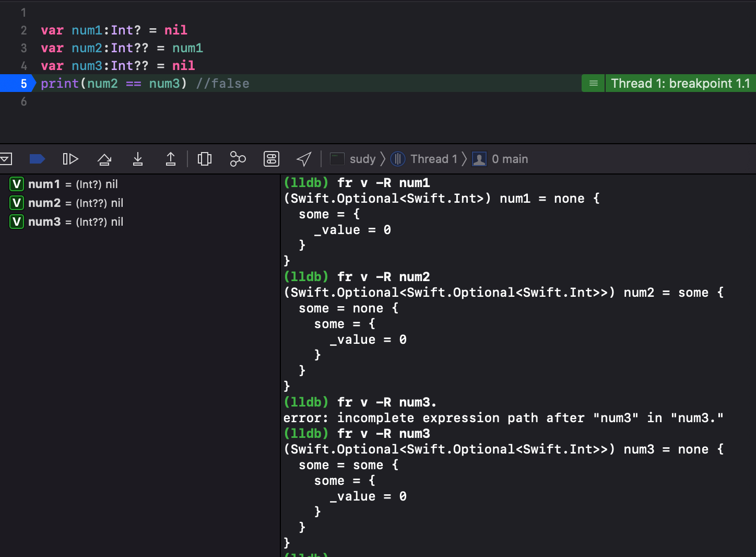The width and height of the screenshot is (756, 557).
Task: Click the Step Out icon
Action: click(x=171, y=159)
